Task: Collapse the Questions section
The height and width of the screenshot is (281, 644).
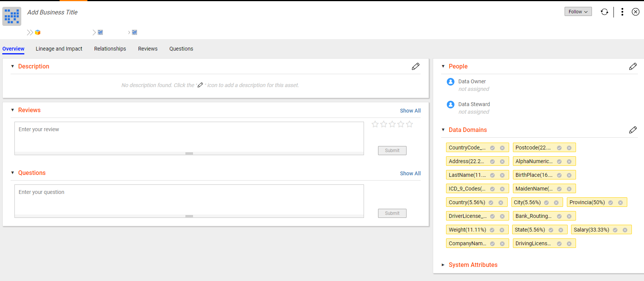Action: tap(13, 173)
